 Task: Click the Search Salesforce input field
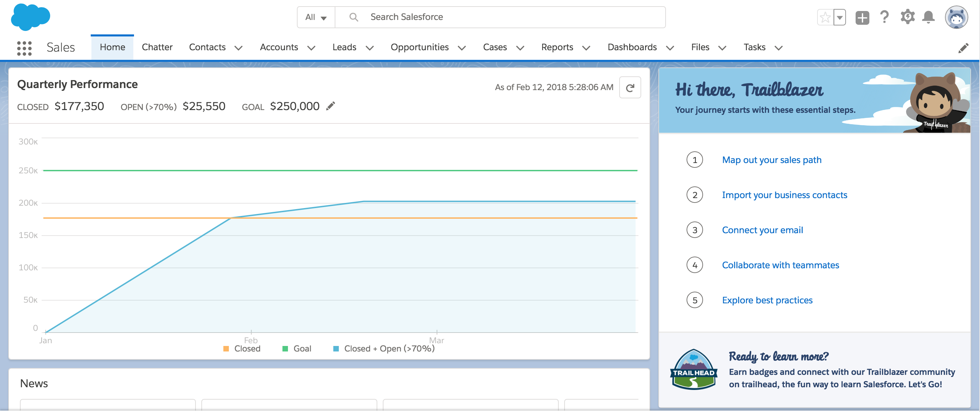click(x=500, y=17)
